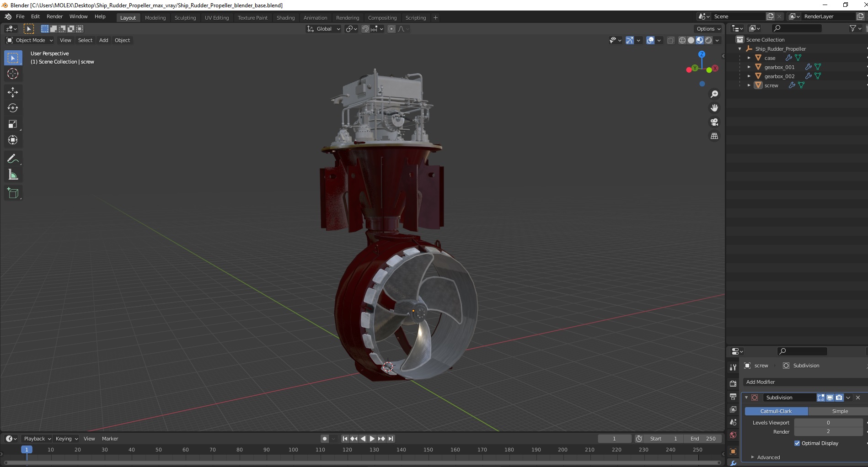This screenshot has width=868, height=467.
Task: Click the Render levels value field
Action: coord(828,432)
